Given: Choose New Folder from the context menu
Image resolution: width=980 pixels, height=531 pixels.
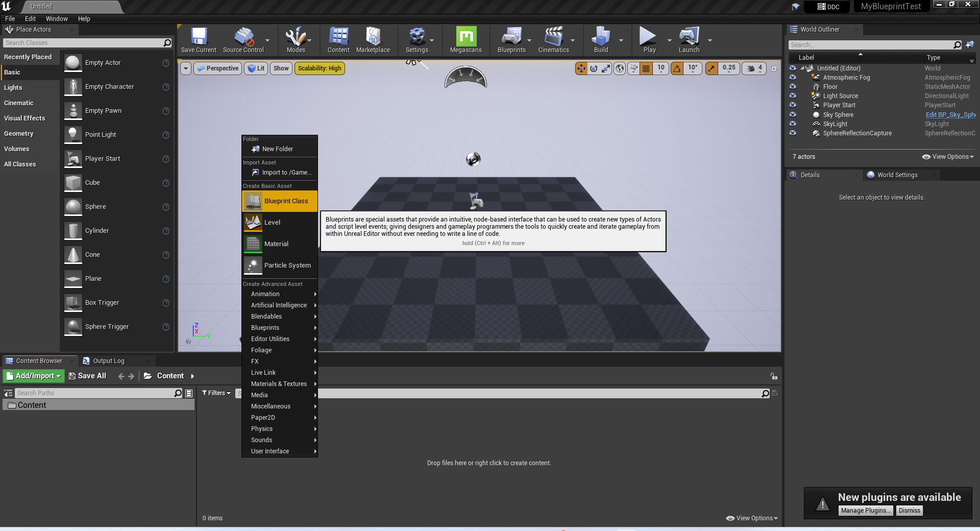Looking at the screenshot, I should 280,149.
